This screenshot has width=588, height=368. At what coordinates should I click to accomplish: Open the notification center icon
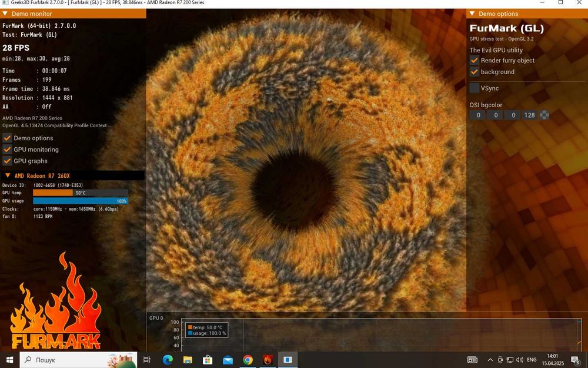click(x=576, y=360)
